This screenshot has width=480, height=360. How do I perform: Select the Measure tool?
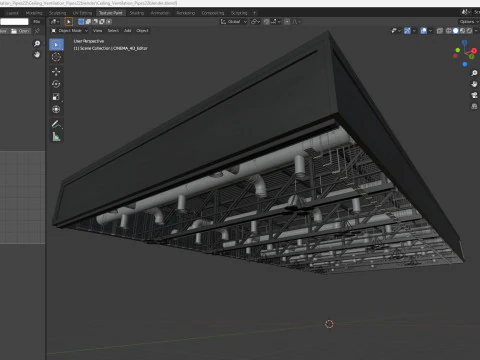[x=56, y=137]
